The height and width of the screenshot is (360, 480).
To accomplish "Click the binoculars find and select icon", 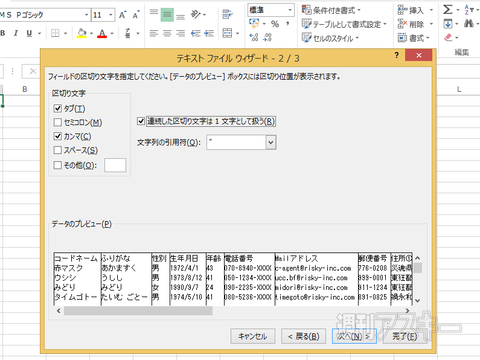I will click(x=469, y=23).
